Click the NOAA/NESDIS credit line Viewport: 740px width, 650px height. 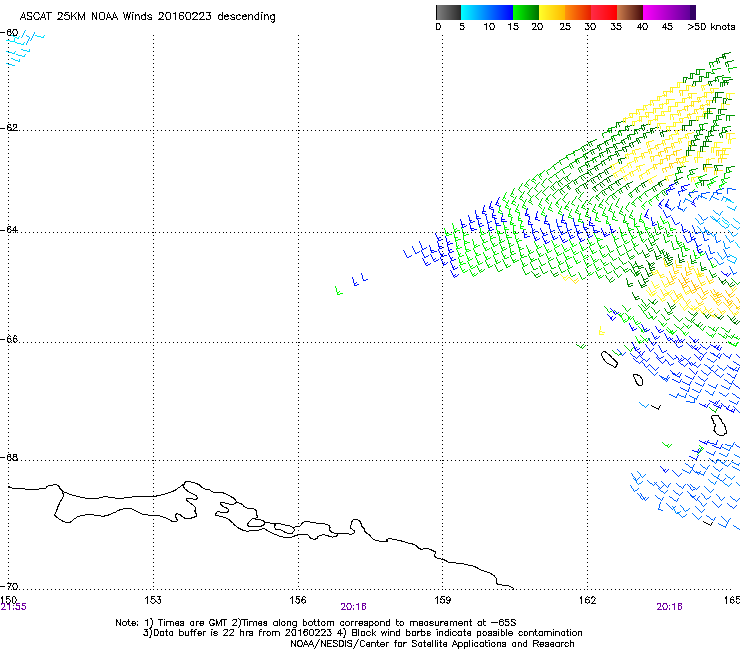click(x=432, y=644)
